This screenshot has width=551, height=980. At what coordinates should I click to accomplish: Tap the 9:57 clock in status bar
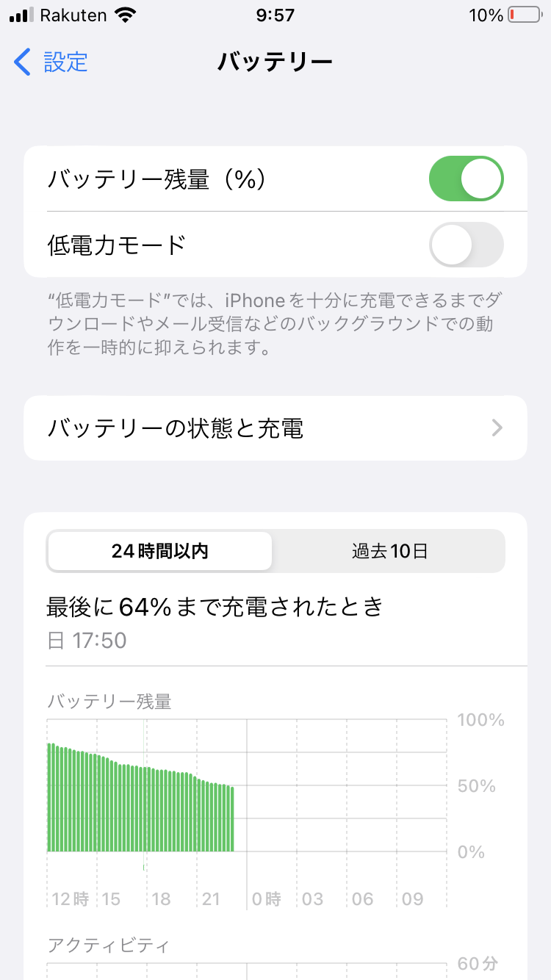(275, 15)
